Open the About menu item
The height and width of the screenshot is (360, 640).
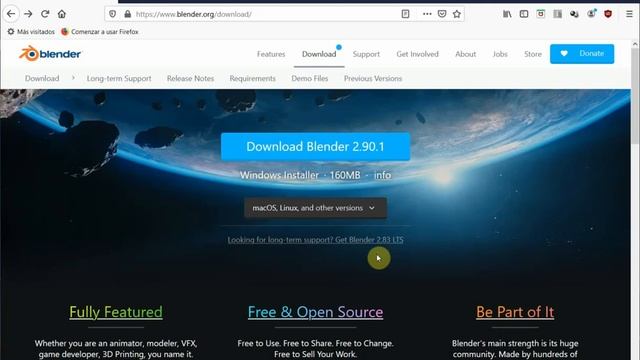[x=465, y=54]
